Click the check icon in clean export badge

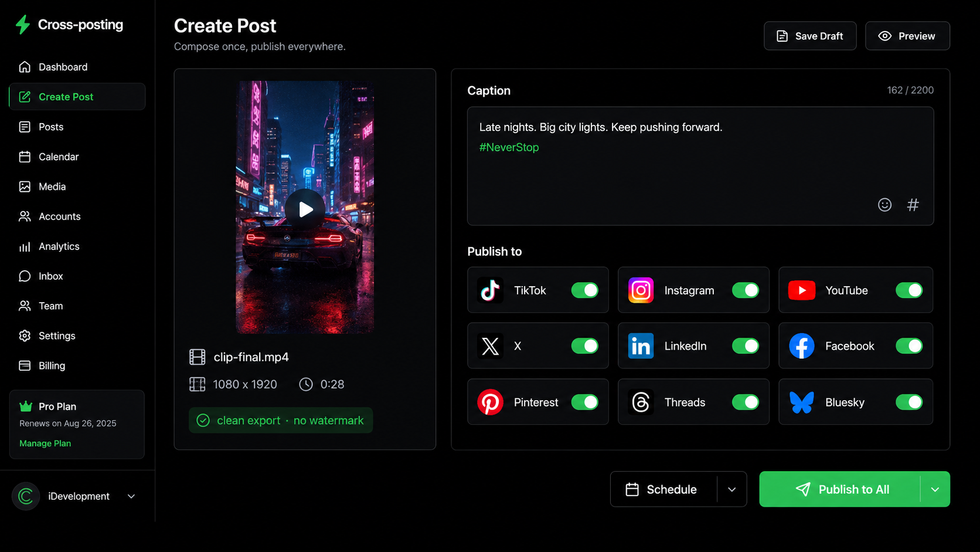click(203, 421)
